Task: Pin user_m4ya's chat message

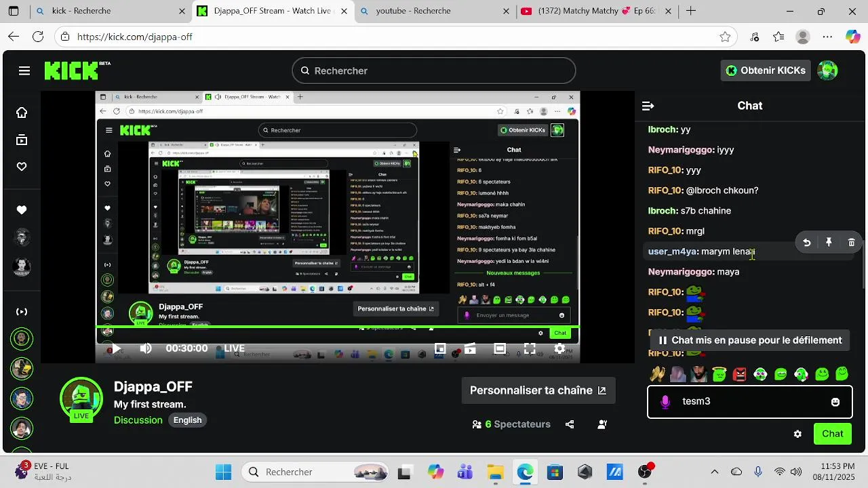Action: 829,242
